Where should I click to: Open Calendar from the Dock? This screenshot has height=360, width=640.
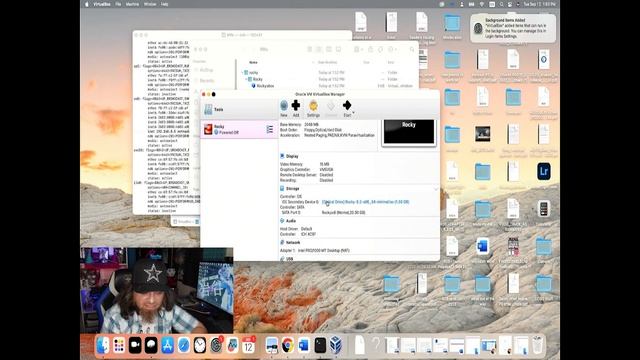248,345
